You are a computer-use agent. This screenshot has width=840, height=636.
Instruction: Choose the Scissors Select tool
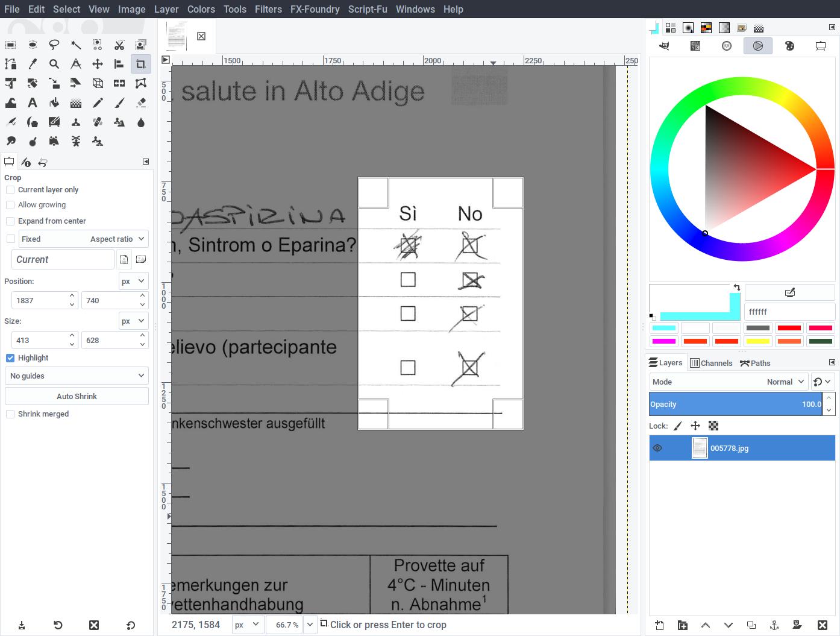(119, 45)
